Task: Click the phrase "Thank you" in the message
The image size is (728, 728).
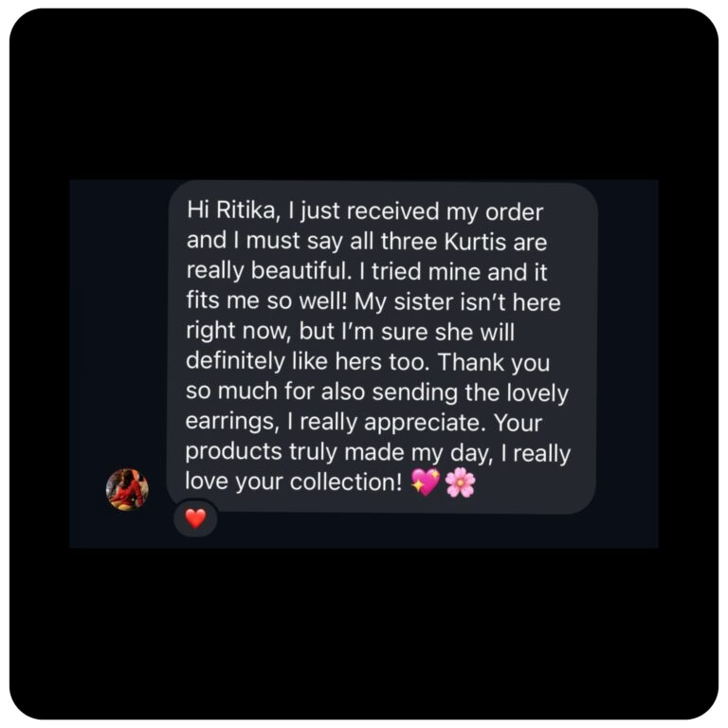Action: pyautogui.click(x=494, y=363)
